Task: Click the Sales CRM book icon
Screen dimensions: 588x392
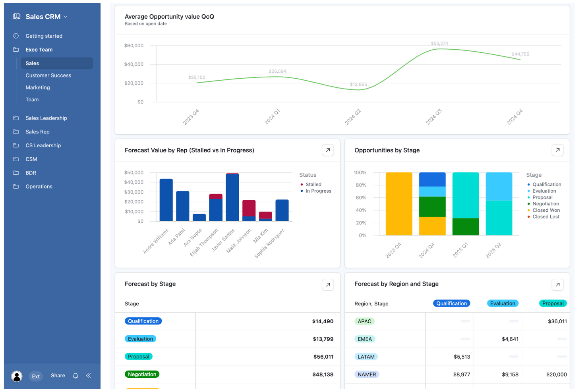Action: point(16,16)
